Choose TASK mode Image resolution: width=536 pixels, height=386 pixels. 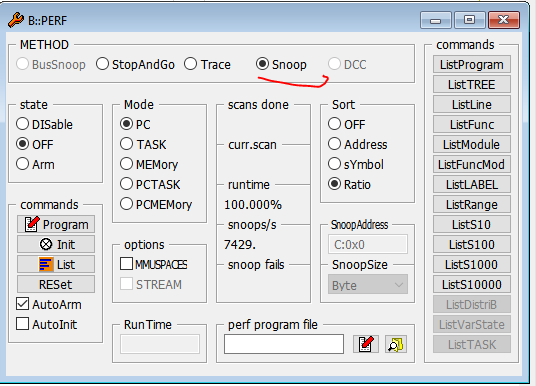tap(143, 144)
